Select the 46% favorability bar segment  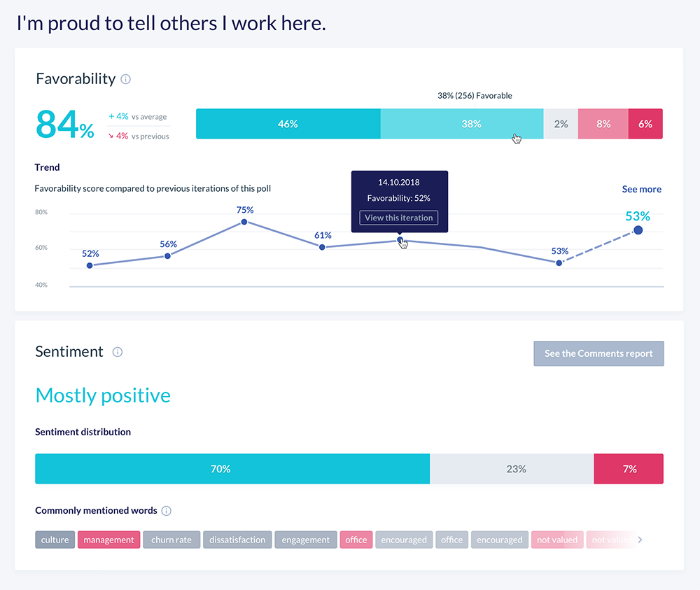click(x=288, y=124)
